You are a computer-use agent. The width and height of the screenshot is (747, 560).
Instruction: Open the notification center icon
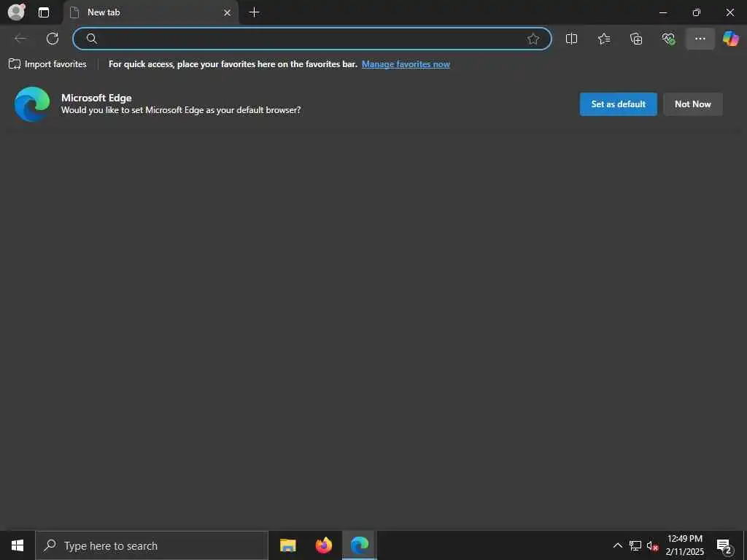pyautogui.click(x=724, y=545)
